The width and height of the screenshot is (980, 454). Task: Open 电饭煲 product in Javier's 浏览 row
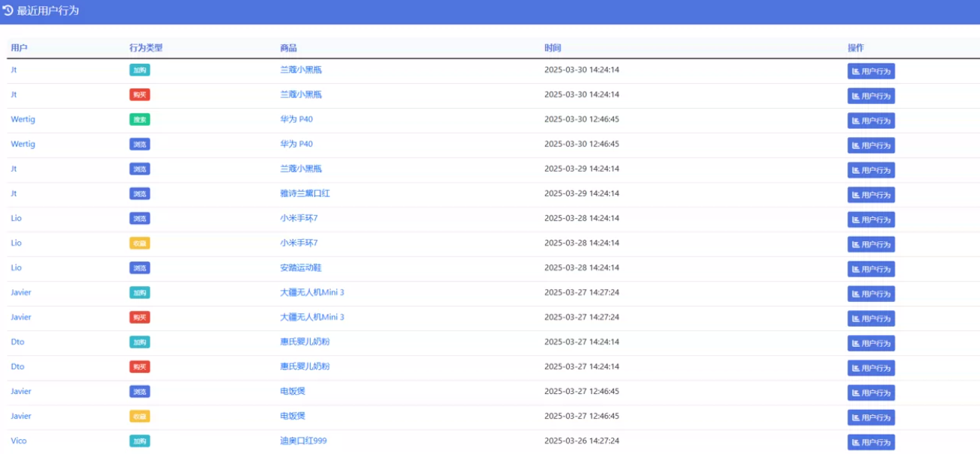tap(293, 391)
